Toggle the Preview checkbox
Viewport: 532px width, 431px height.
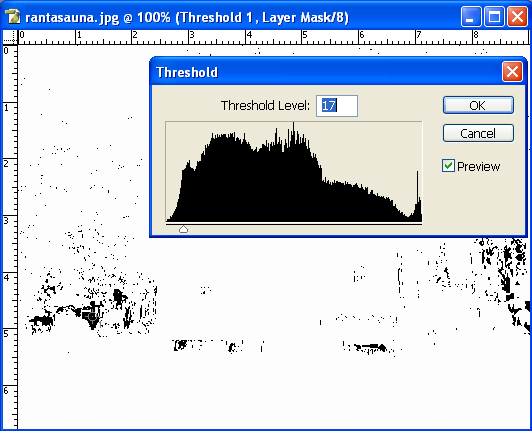[448, 166]
